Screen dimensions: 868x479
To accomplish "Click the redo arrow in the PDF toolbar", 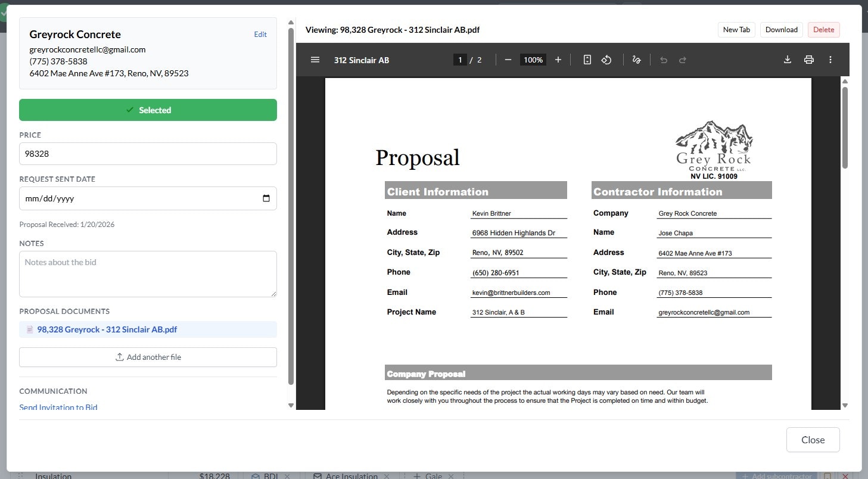I will pyautogui.click(x=682, y=60).
